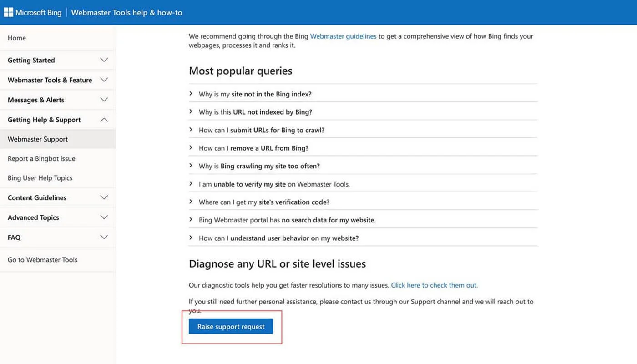This screenshot has width=637, height=364.
Task: Expand Content Guidelines sidebar chevron
Action: (x=104, y=198)
